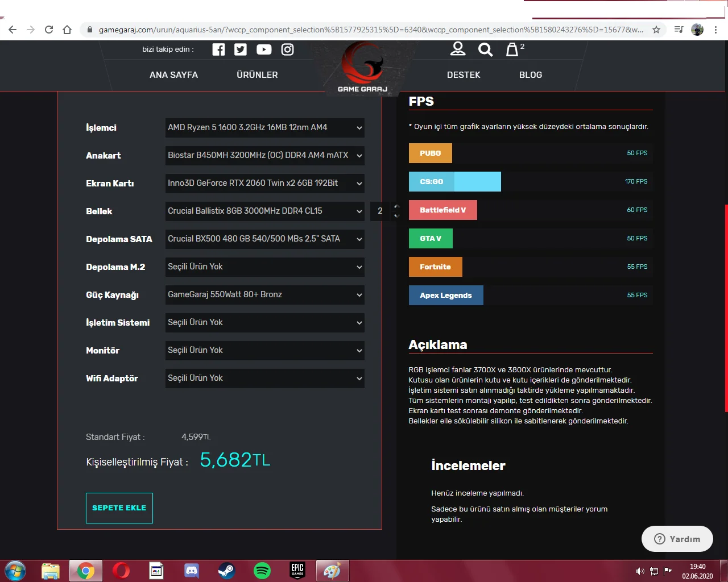Bookmark this page with the star icon
Screen dimensions: 728x582
pyautogui.click(x=656, y=30)
